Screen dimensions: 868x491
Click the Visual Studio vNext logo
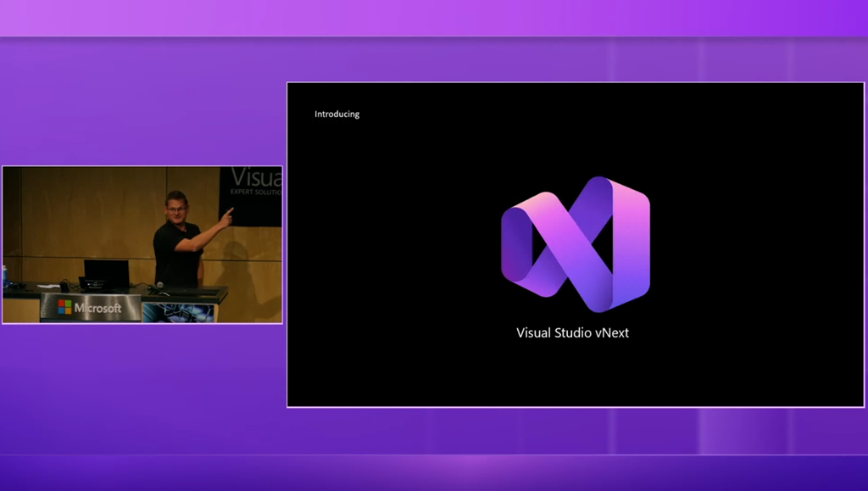576,244
